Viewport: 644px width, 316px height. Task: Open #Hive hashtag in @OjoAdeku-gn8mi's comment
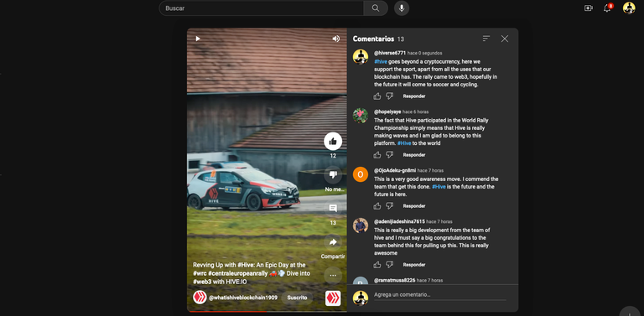(439, 187)
